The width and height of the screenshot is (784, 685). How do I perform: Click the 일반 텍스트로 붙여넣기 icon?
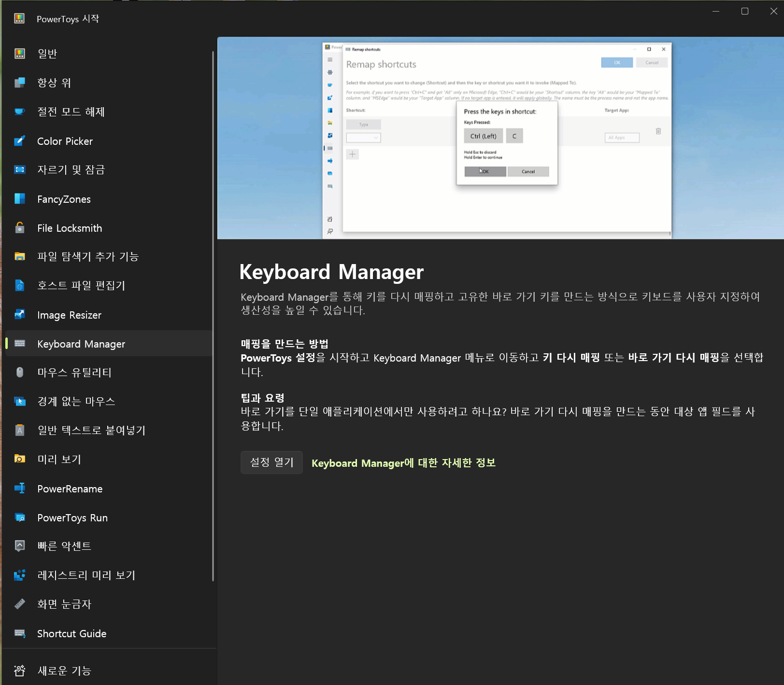coord(20,430)
